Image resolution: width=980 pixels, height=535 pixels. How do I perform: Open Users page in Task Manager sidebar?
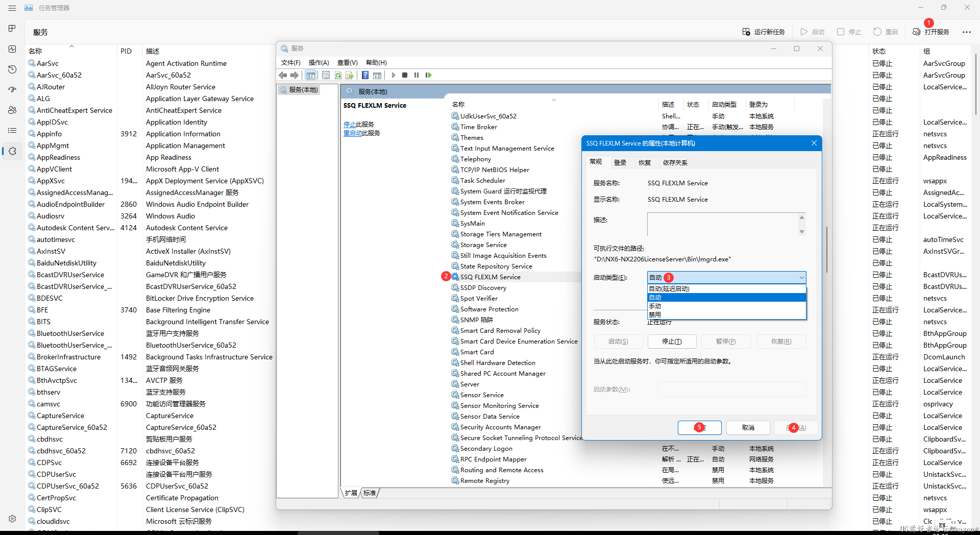pos(12,110)
